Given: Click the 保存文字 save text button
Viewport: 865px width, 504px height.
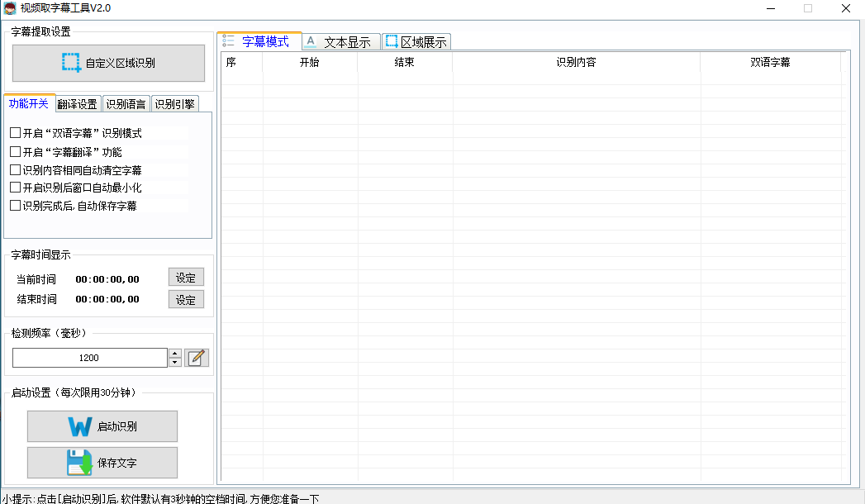Looking at the screenshot, I should [x=102, y=463].
